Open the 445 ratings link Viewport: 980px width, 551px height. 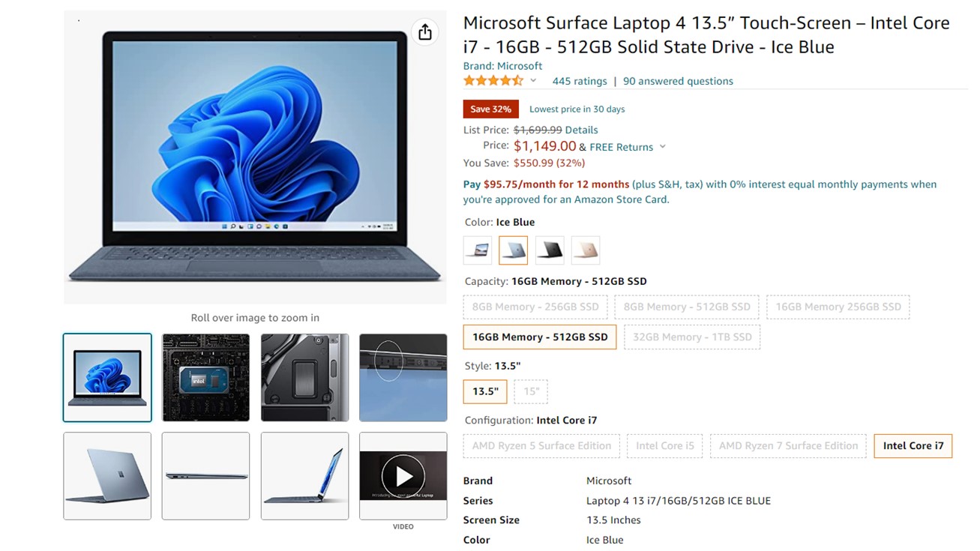(580, 81)
